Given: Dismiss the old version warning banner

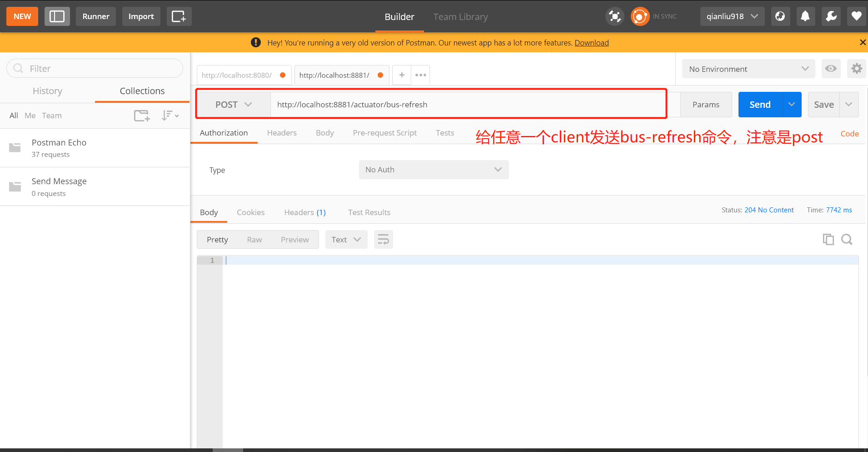Looking at the screenshot, I should 863,42.
